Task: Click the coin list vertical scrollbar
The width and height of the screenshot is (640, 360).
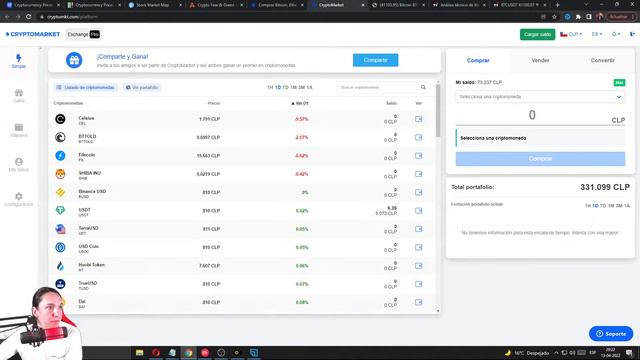Action: (438, 111)
